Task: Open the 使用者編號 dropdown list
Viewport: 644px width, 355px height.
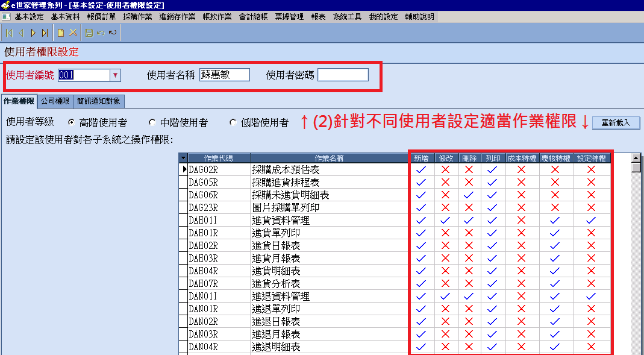Action: (x=115, y=75)
